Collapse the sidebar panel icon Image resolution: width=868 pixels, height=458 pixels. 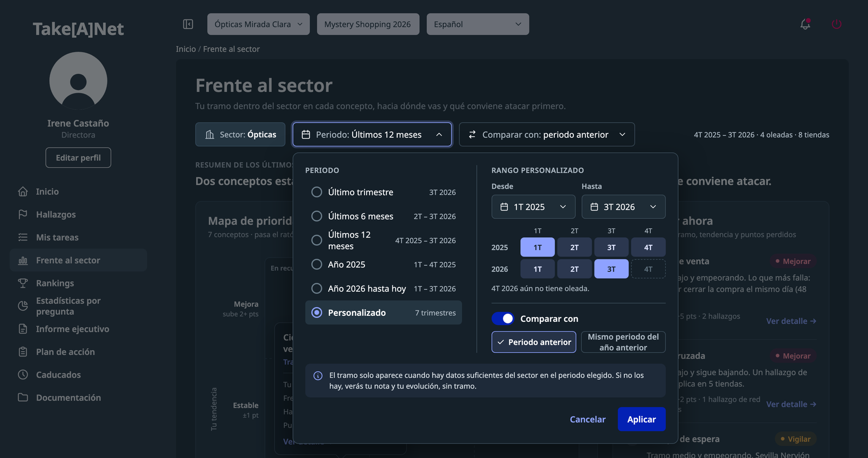coord(188,24)
